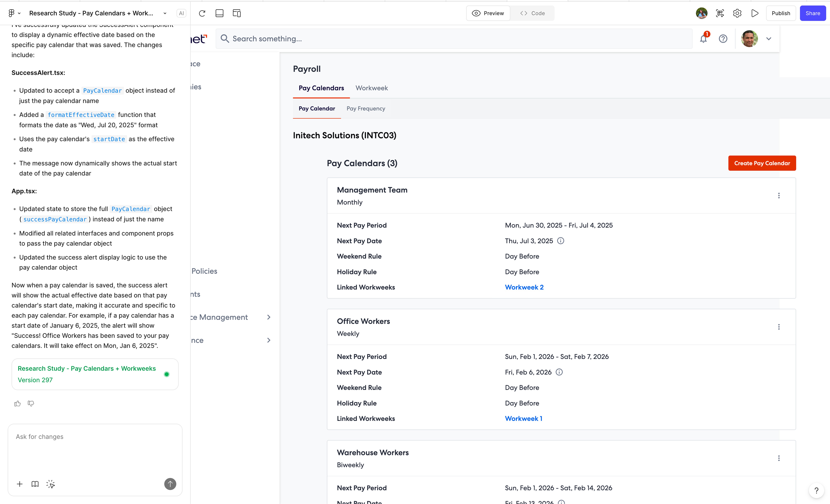Click the settings gear icon

737,13
